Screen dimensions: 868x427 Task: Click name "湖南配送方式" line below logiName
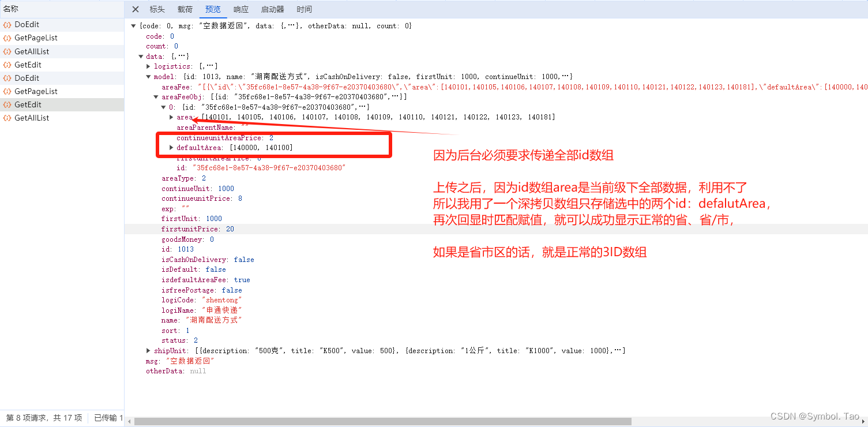(202, 320)
